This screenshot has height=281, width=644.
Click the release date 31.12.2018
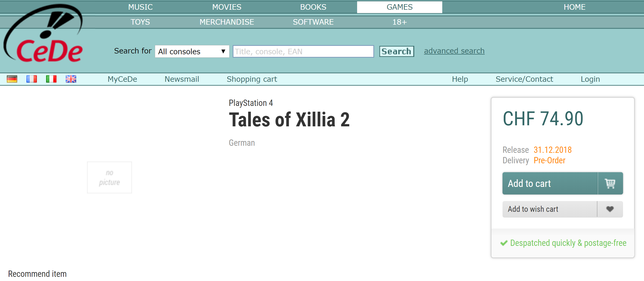coord(553,150)
